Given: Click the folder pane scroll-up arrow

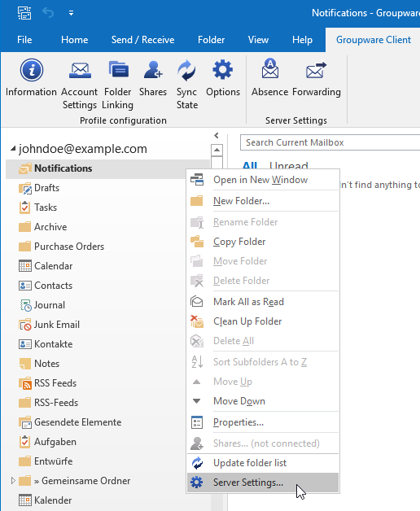Looking at the screenshot, I should (217, 151).
